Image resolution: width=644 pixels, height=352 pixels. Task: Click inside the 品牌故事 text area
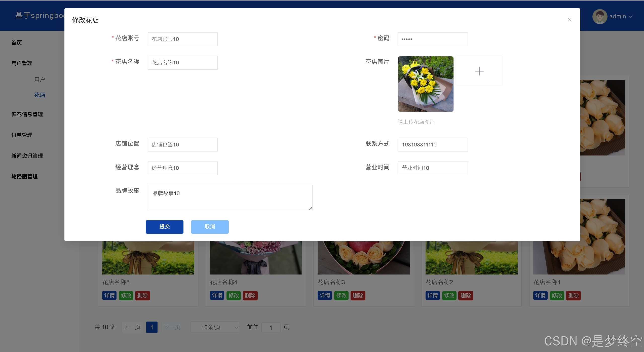pos(230,198)
